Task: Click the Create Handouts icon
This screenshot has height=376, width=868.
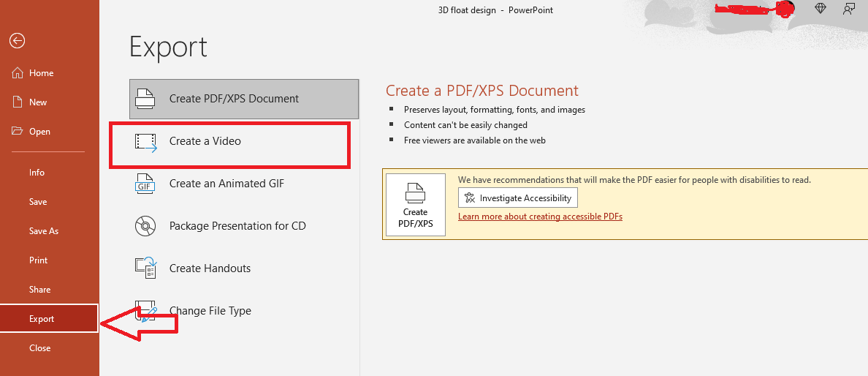Action: click(146, 268)
